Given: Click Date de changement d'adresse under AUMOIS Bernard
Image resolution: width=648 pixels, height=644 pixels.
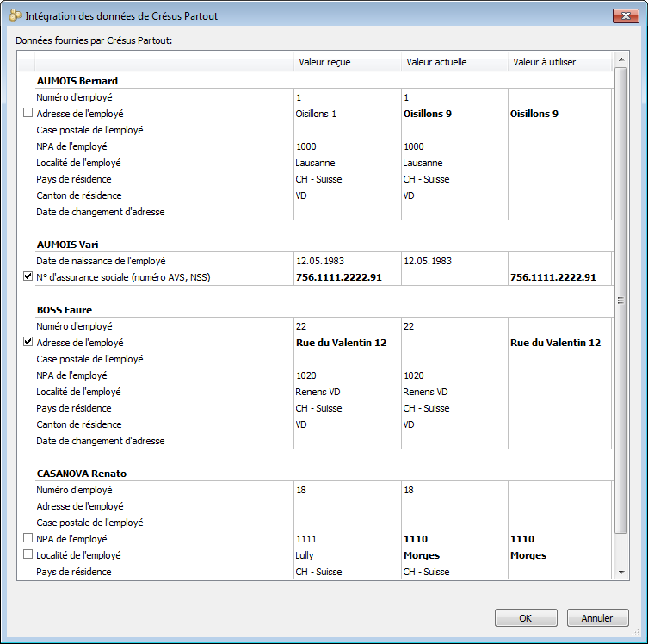Looking at the screenshot, I should 101,212.
